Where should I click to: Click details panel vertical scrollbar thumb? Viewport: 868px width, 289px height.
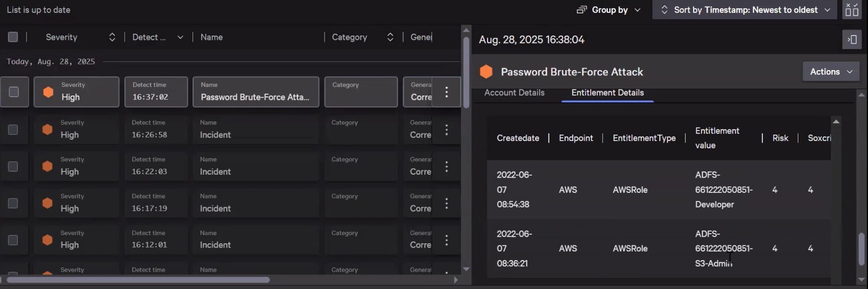[862, 249]
